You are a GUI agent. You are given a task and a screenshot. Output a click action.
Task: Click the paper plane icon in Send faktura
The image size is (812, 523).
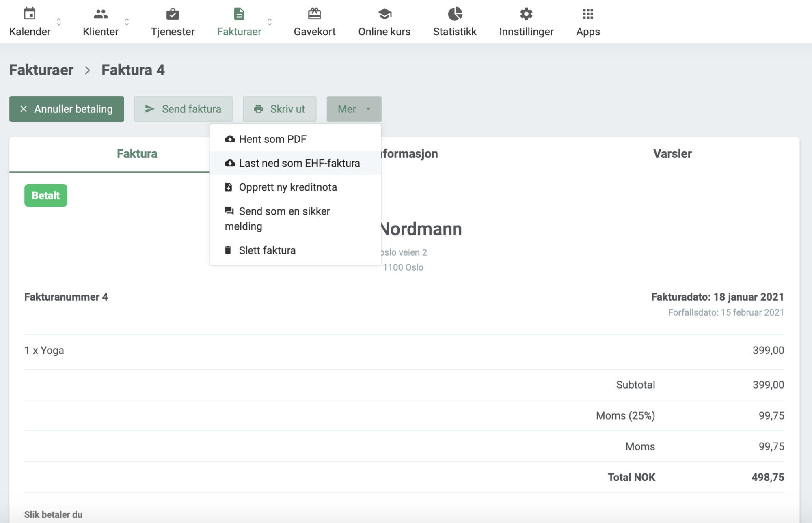pyautogui.click(x=149, y=109)
